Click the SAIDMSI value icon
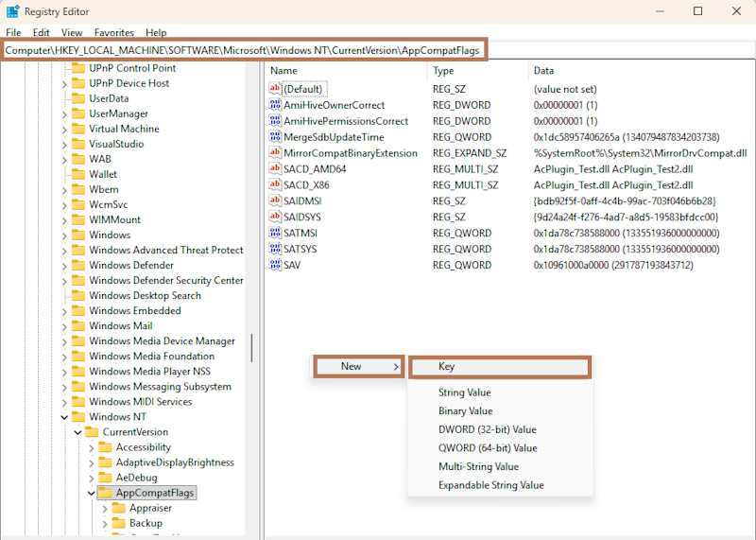Viewport: 756px width, 540px height. click(276, 201)
